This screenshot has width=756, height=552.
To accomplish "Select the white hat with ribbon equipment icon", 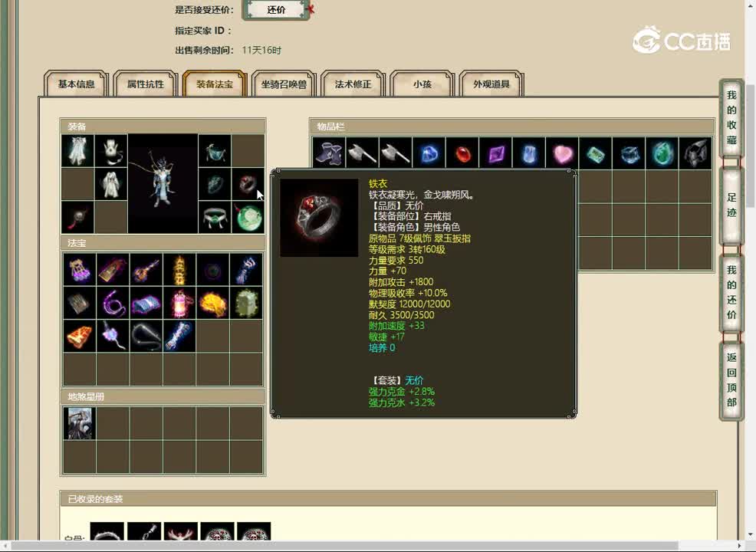I will pyautogui.click(x=111, y=150).
